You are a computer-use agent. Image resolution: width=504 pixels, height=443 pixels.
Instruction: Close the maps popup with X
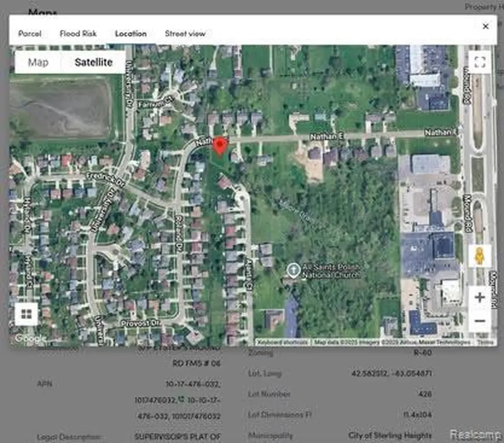coord(486,26)
